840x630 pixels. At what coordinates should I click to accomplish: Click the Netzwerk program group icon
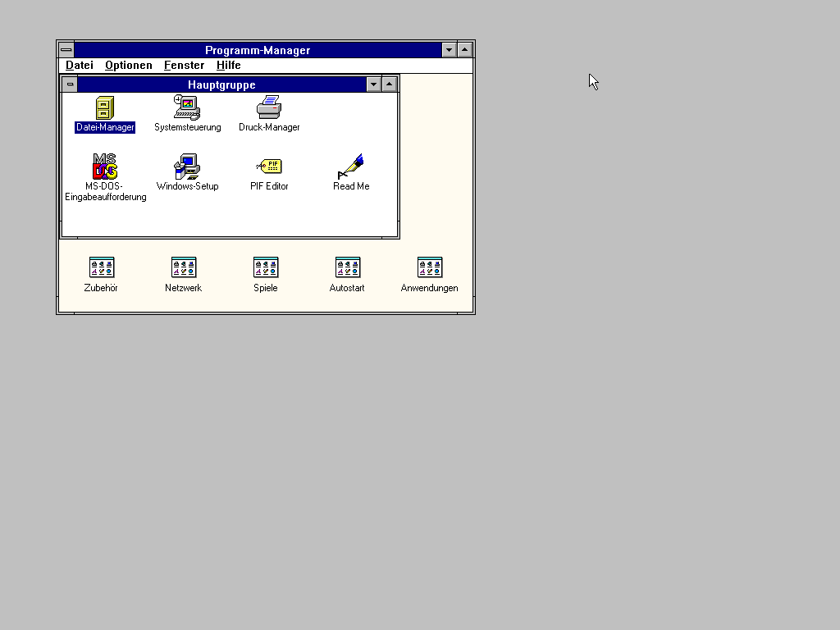coord(184,267)
